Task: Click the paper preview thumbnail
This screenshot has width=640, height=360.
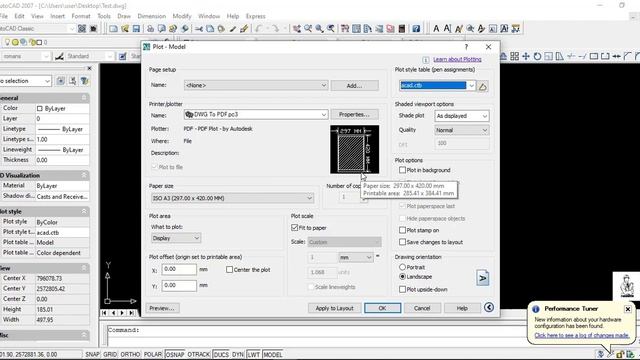Action: tap(354, 149)
